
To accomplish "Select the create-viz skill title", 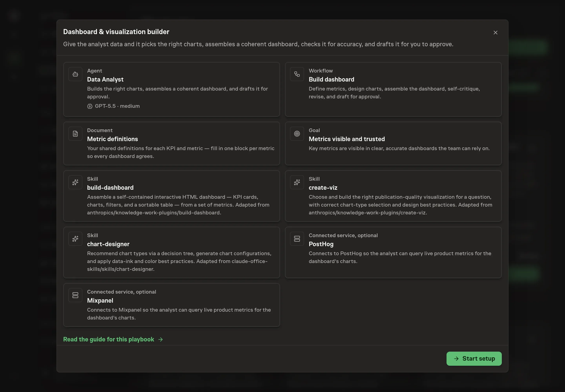I will [x=323, y=188].
